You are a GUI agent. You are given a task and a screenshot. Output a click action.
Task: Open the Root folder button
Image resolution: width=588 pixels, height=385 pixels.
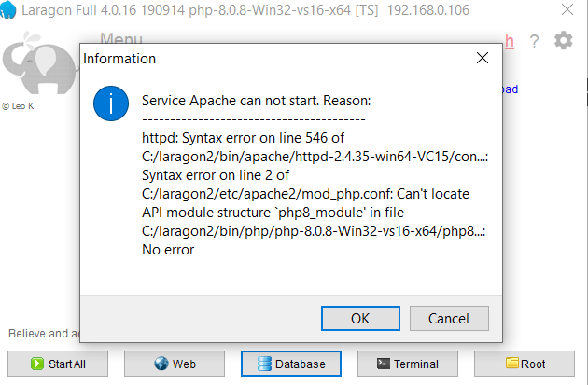(525, 364)
